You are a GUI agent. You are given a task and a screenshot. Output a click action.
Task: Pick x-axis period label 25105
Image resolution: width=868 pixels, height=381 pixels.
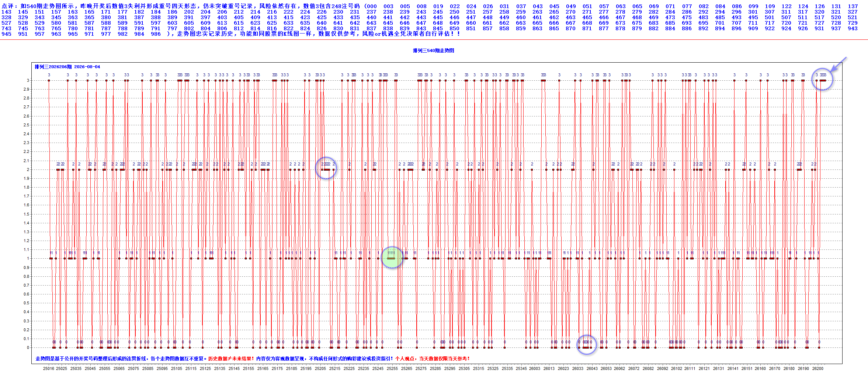pyautogui.click(x=177, y=368)
